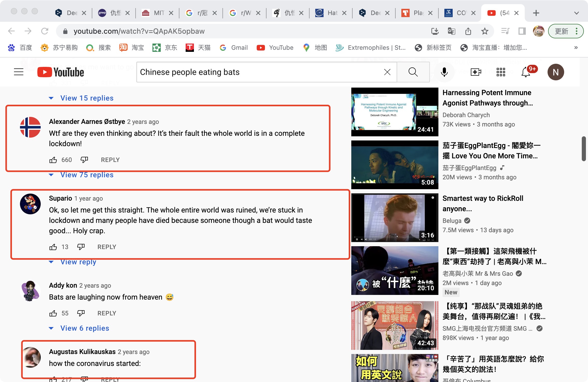Open the notifications bell with 9+ badge
The height and width of the screenshot is (382, 588).
[x=526, y=72]
